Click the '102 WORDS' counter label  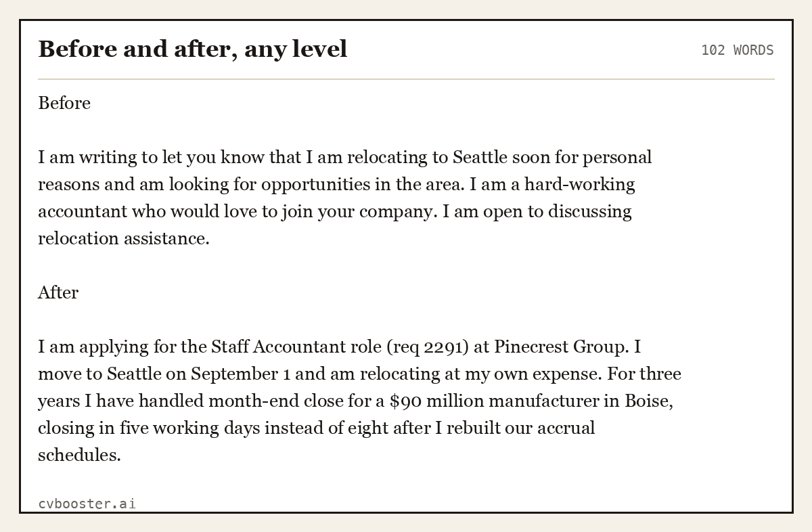tap(737, 50)
